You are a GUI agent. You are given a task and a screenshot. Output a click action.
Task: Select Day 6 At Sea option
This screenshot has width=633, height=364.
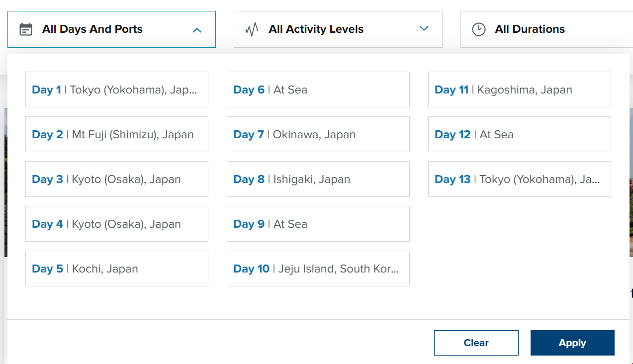pyautogui.click(x=318, y=90)
